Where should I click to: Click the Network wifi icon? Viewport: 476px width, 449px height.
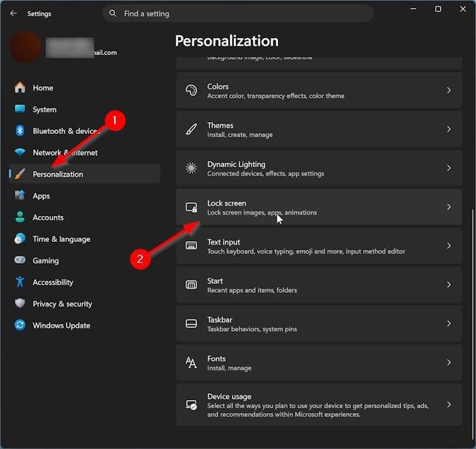coord(20,152)
